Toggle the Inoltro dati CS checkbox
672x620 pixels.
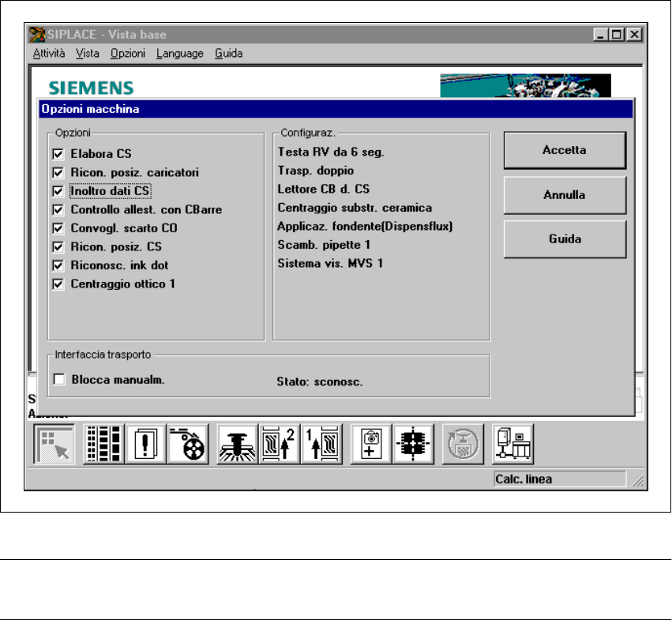pyautogui.click(x=58, y=191)
